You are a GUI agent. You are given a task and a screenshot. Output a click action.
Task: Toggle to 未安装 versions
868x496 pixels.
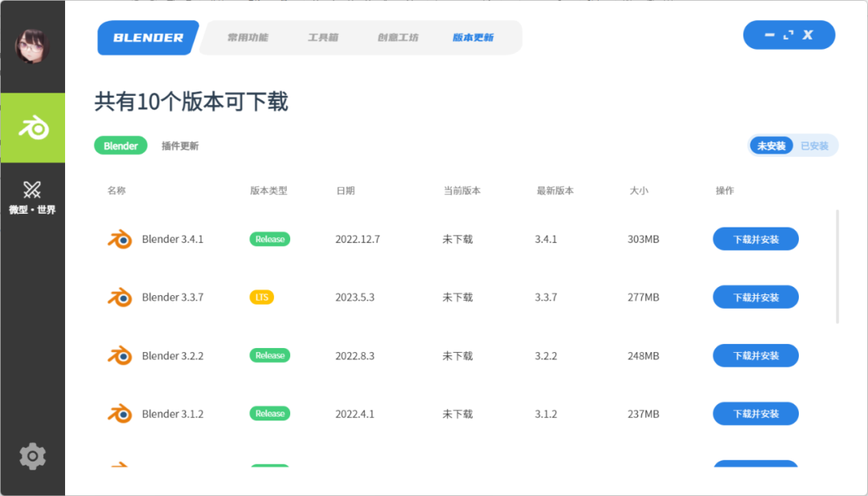click(x=771, y=146)
